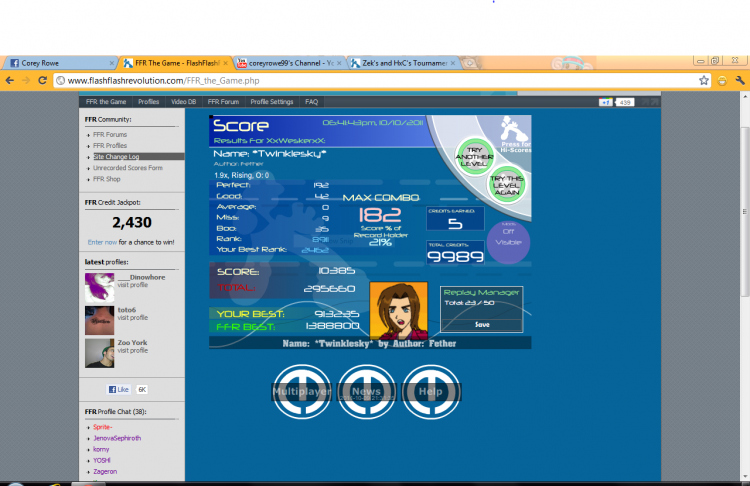Open the Help circle button
This screenshot has height=486, width=750.
[431, 392]
